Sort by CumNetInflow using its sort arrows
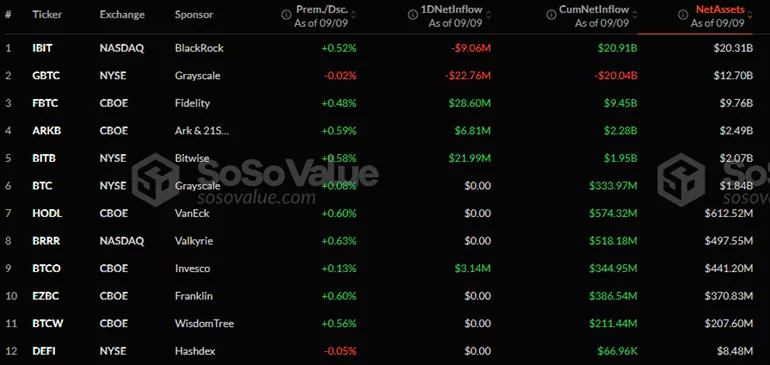 634,15
